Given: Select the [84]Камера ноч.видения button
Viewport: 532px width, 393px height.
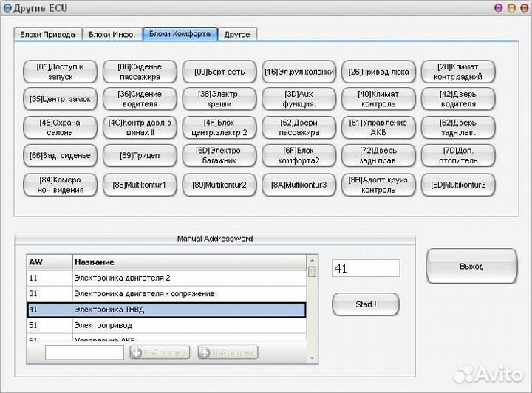Looking at the screenshot, I should [x=60, y=184].
